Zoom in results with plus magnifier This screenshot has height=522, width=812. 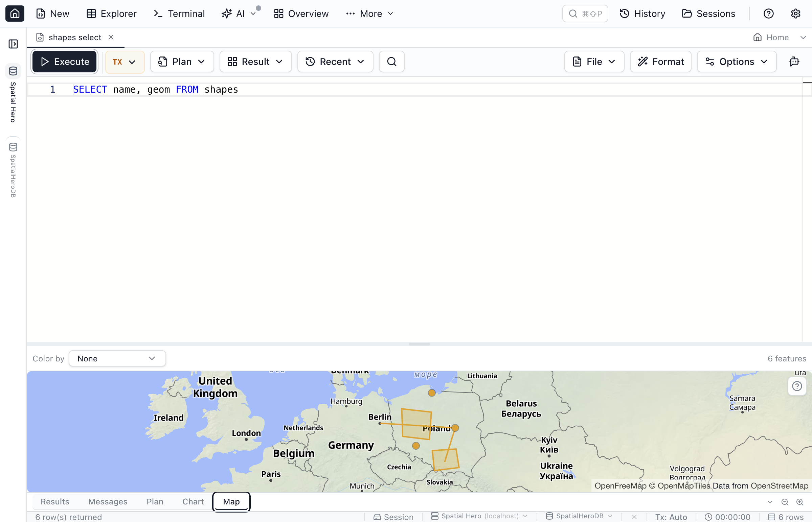(x=799, y=502)
